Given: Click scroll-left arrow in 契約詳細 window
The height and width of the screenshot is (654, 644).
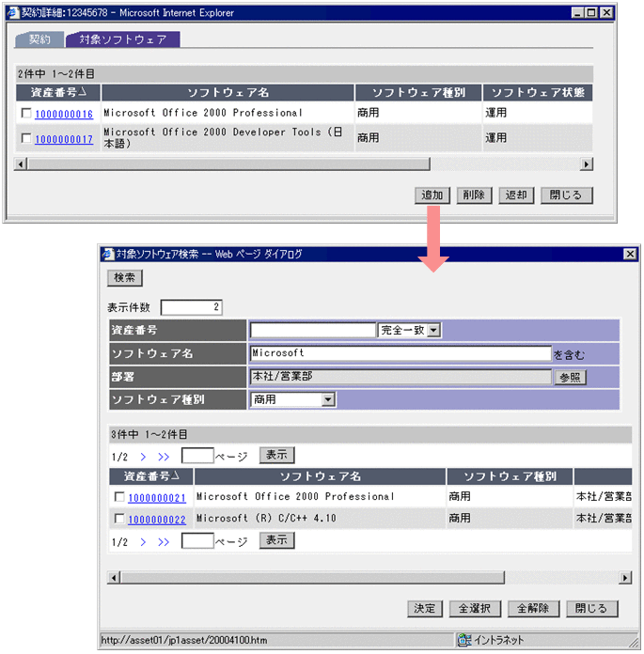Looking at the screenshot, I should pos(21,163).
